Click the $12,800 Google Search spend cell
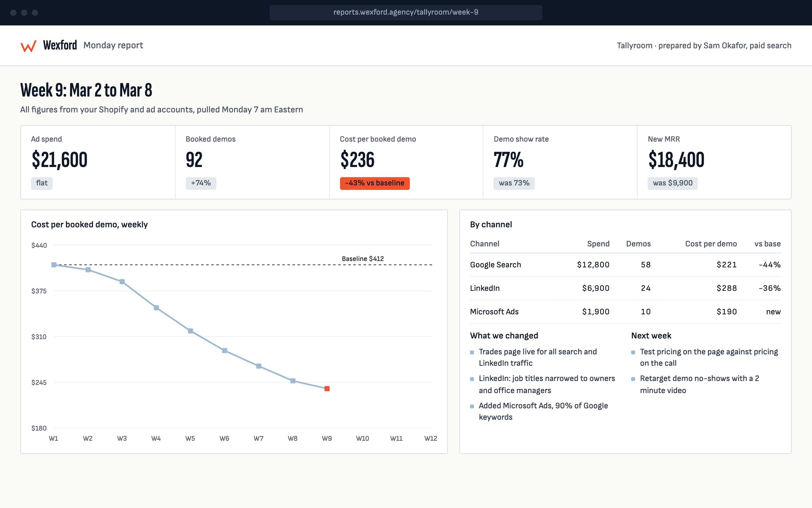812x508 pixels. pyautogui.click(x=593, y=265)
